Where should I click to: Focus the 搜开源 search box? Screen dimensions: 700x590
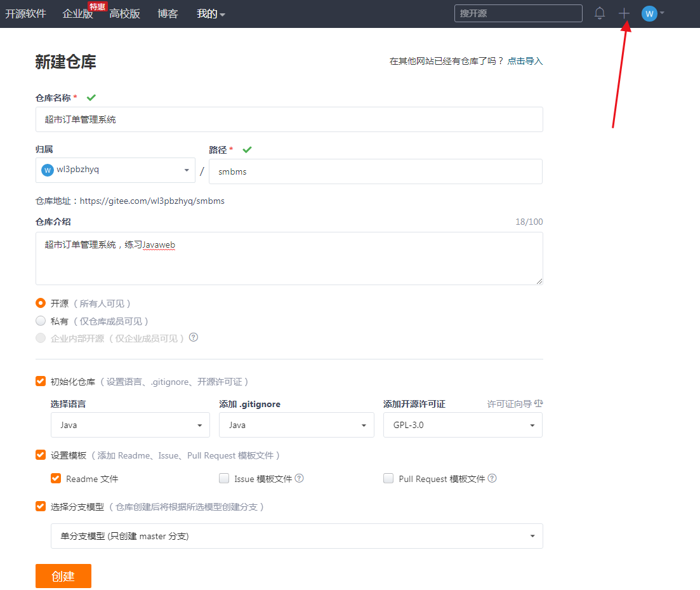tap(518, 13)
